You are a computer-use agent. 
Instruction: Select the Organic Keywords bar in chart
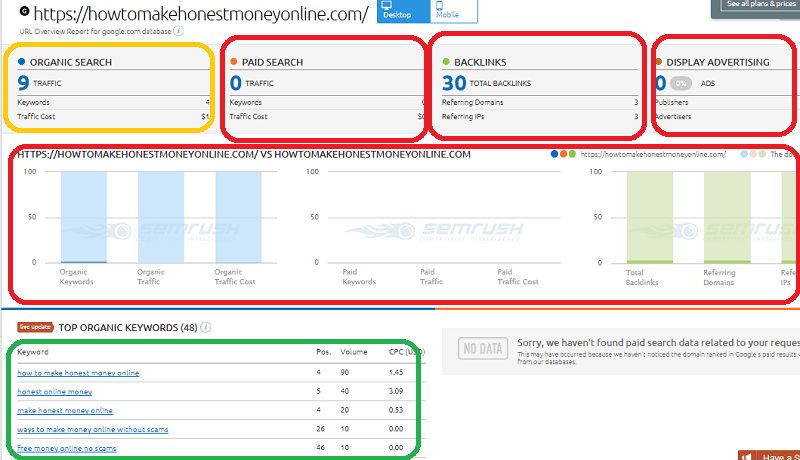click(x=84, y=217)
